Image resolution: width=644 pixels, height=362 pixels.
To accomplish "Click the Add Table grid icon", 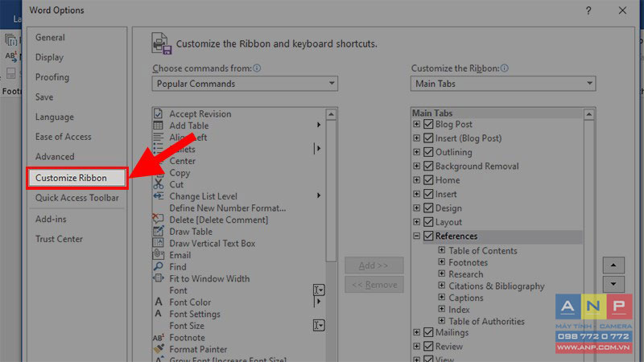I will (158, 125).
